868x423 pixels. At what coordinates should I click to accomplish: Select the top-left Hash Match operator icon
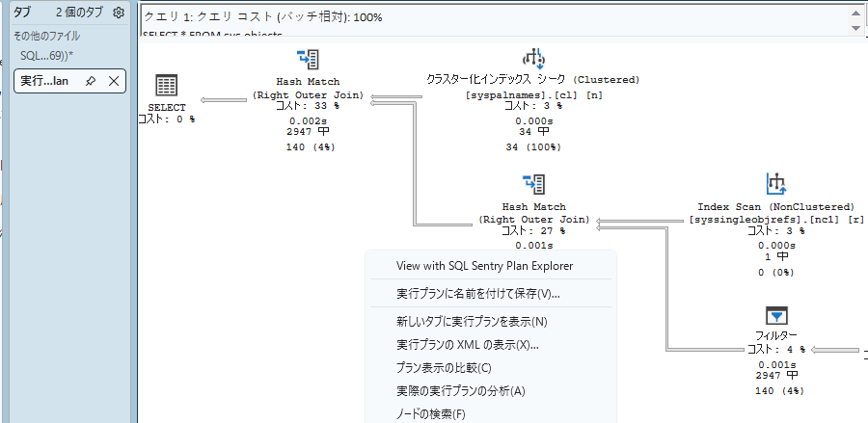tap(308, 59)
